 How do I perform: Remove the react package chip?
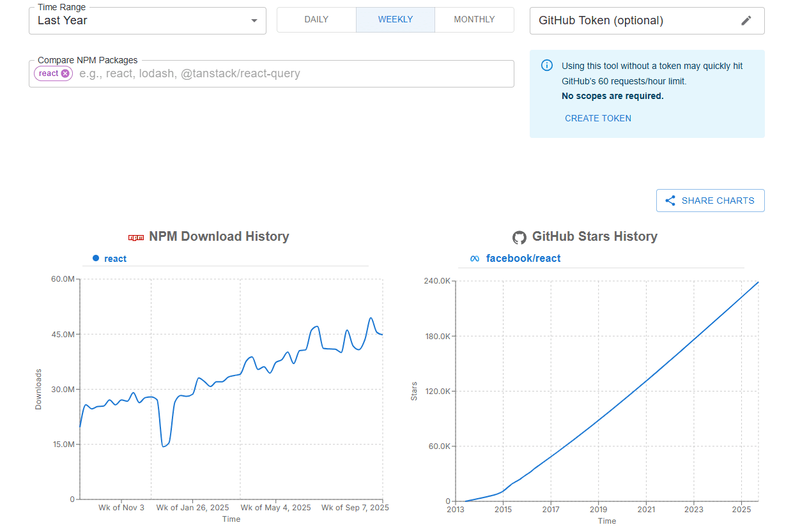(x=65, y=73)
